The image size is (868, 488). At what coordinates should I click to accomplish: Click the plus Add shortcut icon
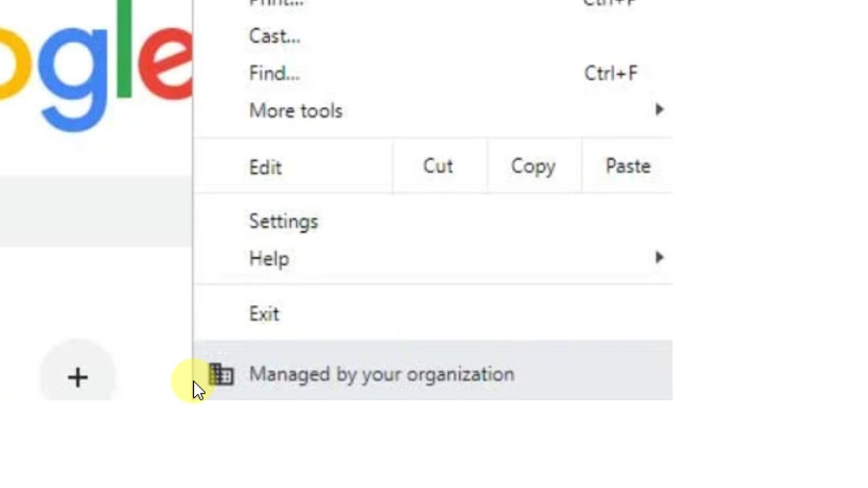click(77, 378)
